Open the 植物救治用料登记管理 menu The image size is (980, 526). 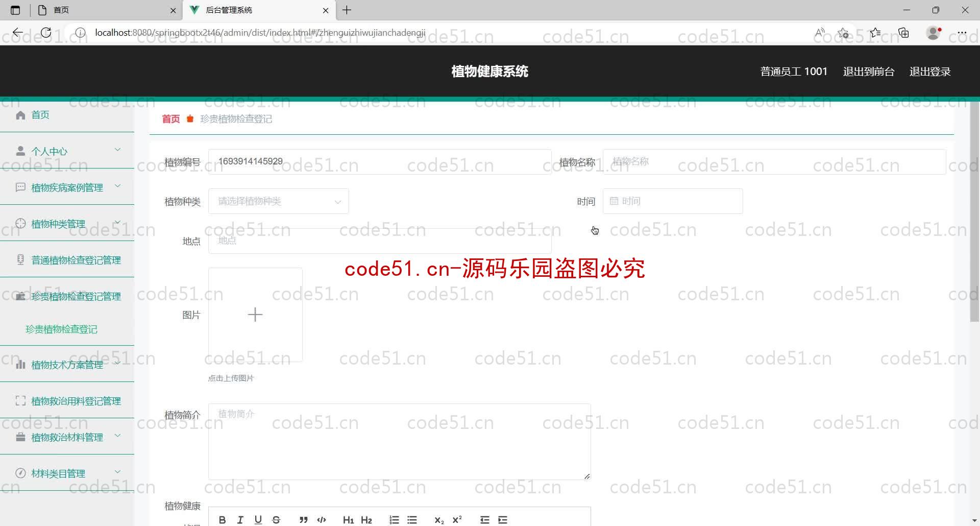[x=67, y=400]
